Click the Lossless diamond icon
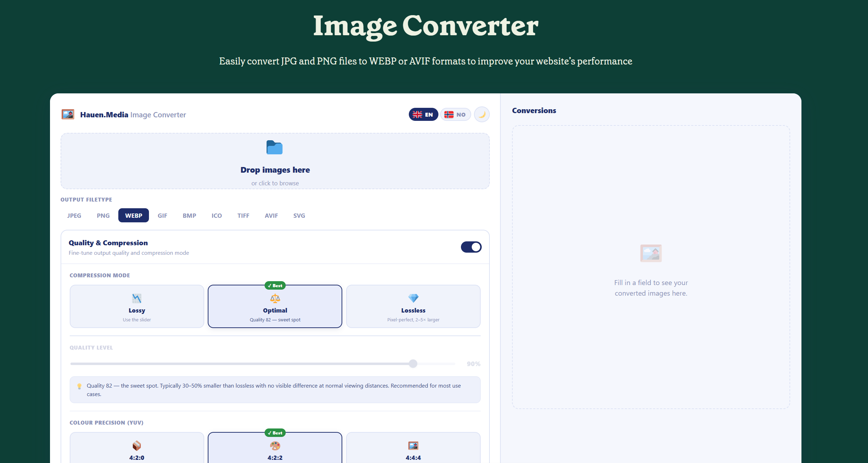The height and width of the screenshot is (463, 868). coord(413,298)
